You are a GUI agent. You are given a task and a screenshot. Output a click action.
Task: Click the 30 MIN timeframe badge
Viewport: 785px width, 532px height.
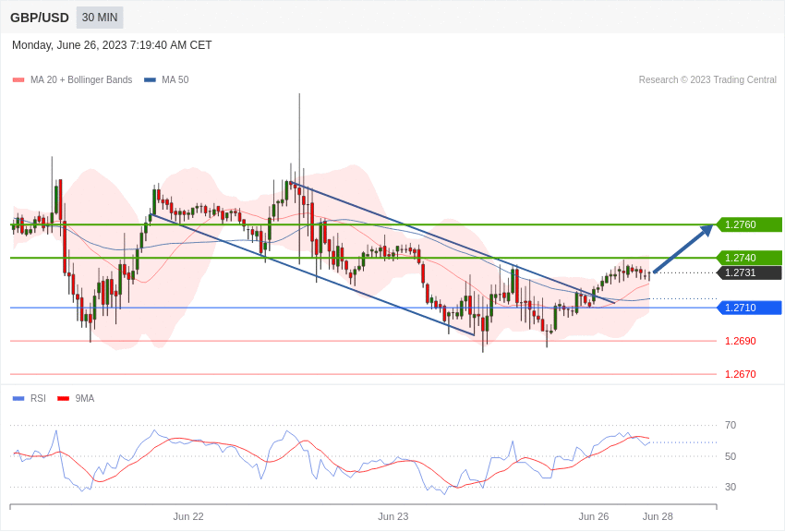pyautogui.click(x=100, y=18)
